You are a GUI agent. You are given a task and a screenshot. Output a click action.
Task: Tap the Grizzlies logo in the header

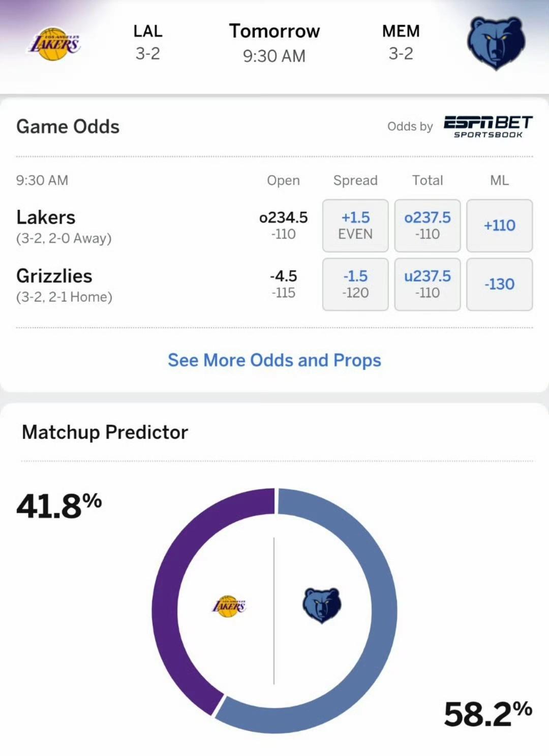496,43
